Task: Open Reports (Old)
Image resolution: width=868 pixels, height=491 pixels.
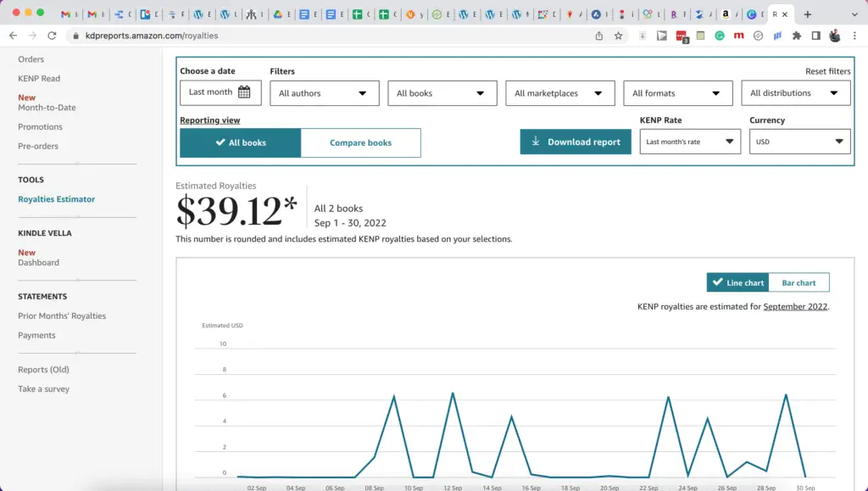Action: pos(44,370)
